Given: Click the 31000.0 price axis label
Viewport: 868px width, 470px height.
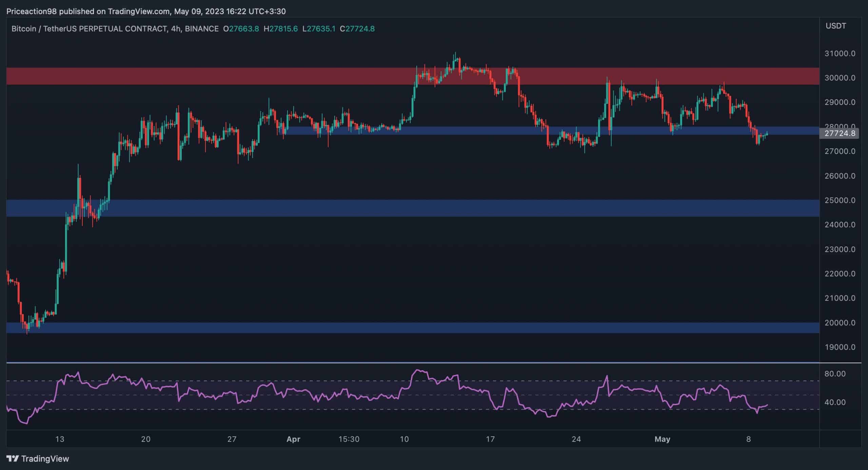Looking at the screenshot, I should coord(840,54).
